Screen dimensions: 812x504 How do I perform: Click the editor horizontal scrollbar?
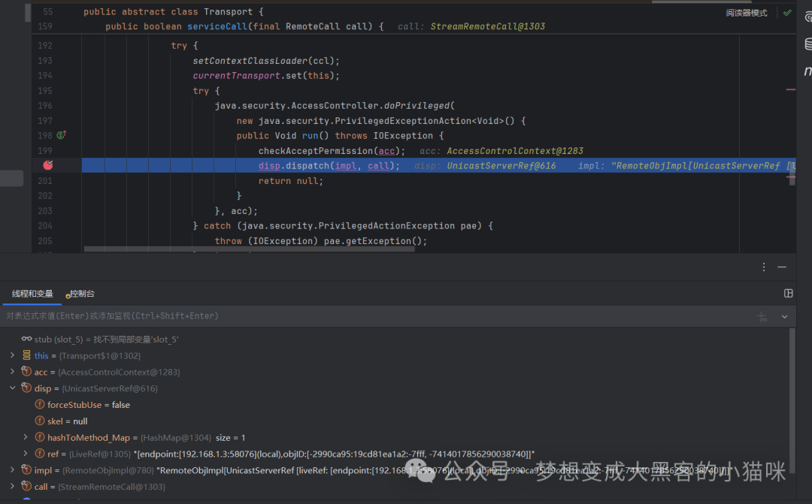point(249,249)
